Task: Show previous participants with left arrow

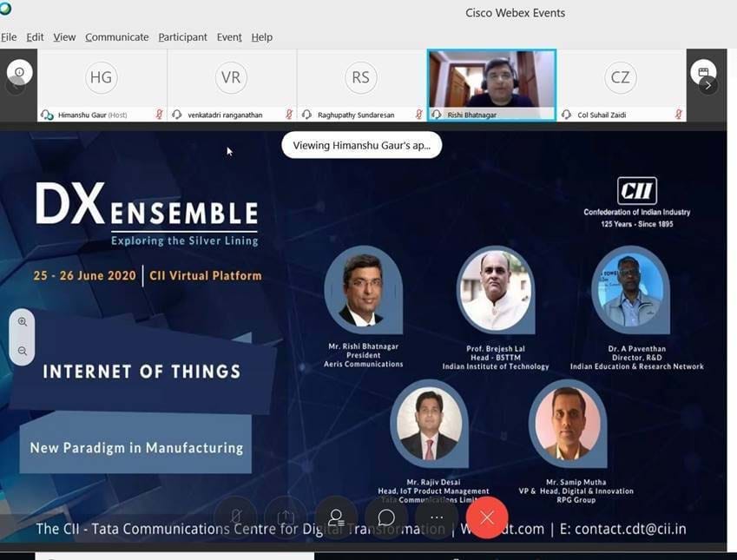Action: pyautogui.click(x=14, y=87)
